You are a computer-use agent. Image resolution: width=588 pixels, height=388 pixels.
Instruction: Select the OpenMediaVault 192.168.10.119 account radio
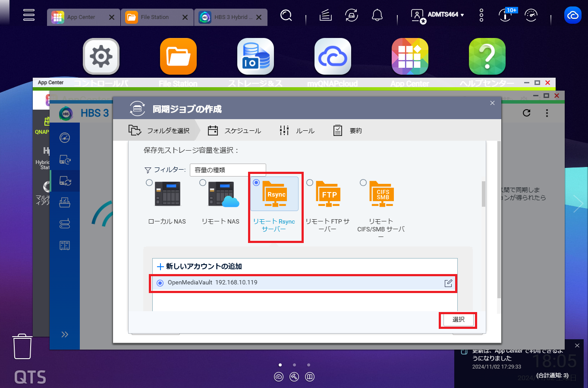pyautogui.click(x=160, y=283)
